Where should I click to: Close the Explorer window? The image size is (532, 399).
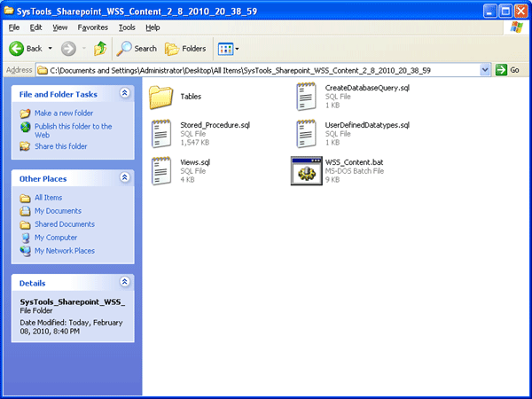[x=520, y=12]
